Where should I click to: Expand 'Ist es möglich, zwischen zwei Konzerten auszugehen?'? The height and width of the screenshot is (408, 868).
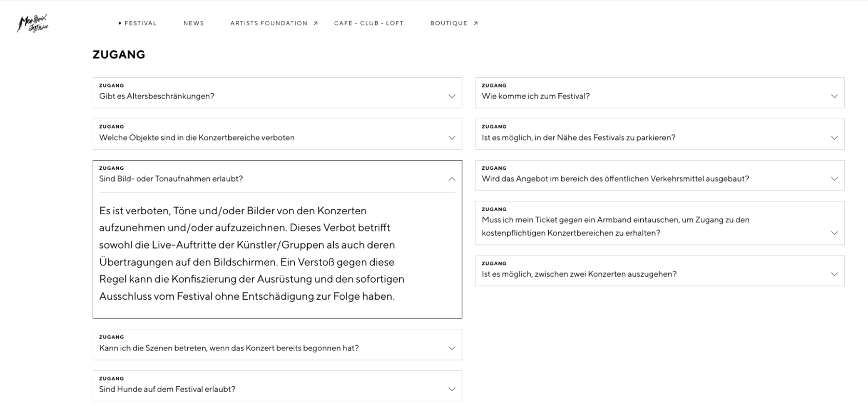coord(579,274)
